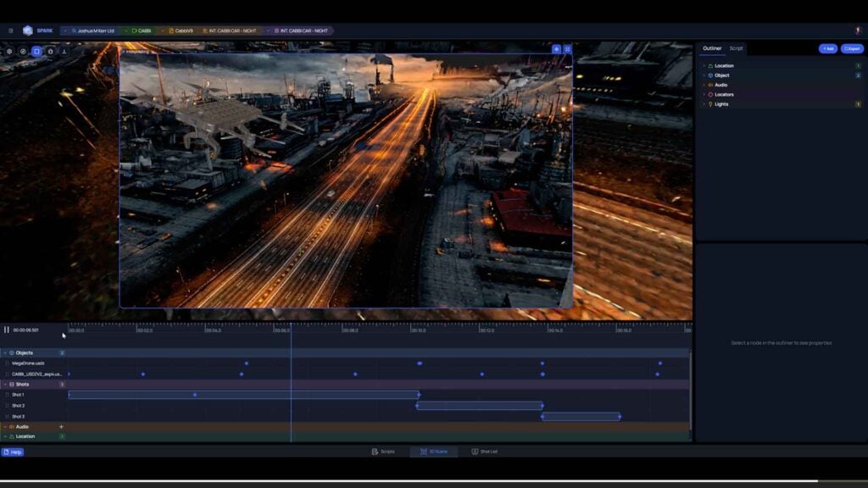Click the video progress bar at bottom

[x=434, y=481]
